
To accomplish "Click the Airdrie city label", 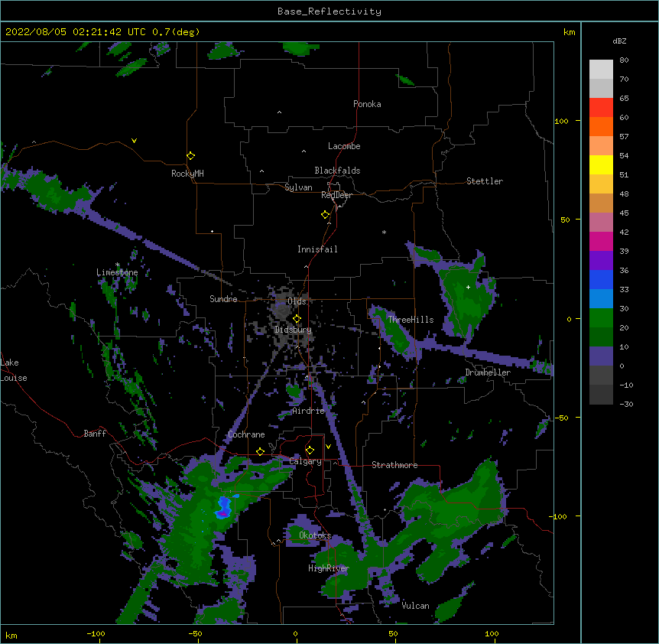I will pyautogui.click(x=309, y=411).
